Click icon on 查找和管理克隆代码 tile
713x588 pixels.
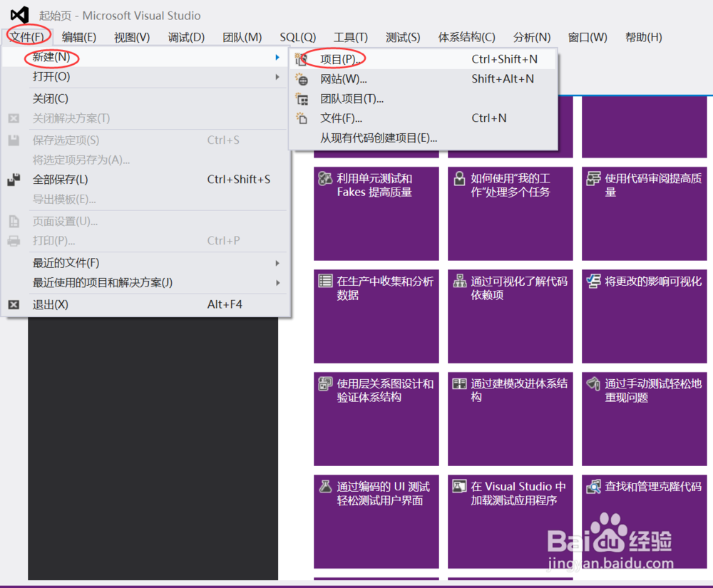[593, 487]
